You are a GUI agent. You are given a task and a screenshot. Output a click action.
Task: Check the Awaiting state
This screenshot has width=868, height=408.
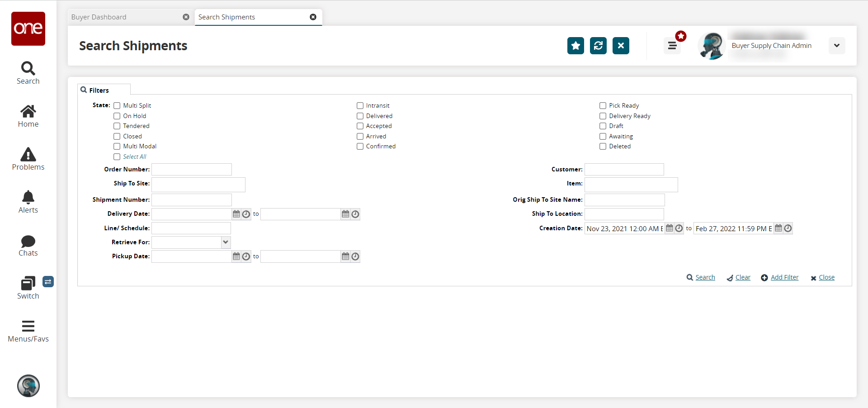603,137
